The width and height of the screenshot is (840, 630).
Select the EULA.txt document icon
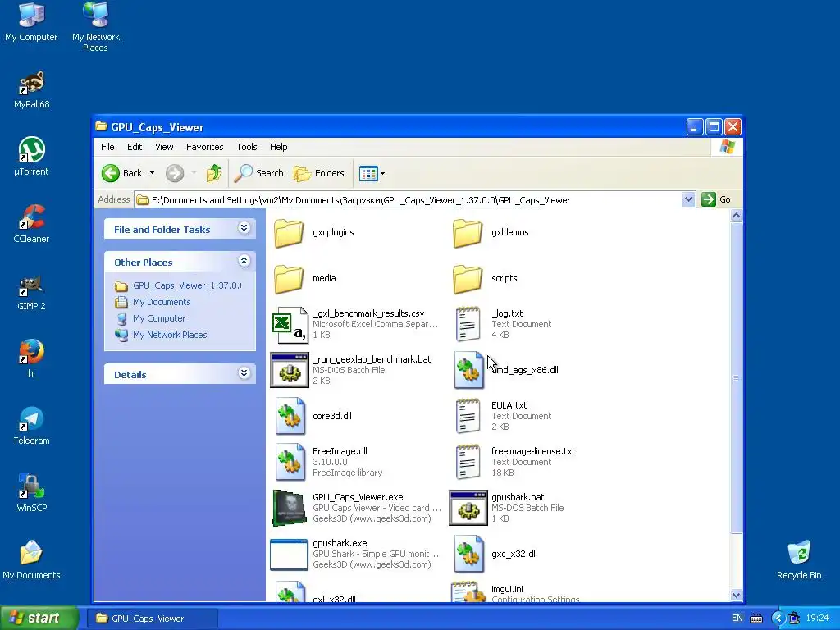(468, 416)
